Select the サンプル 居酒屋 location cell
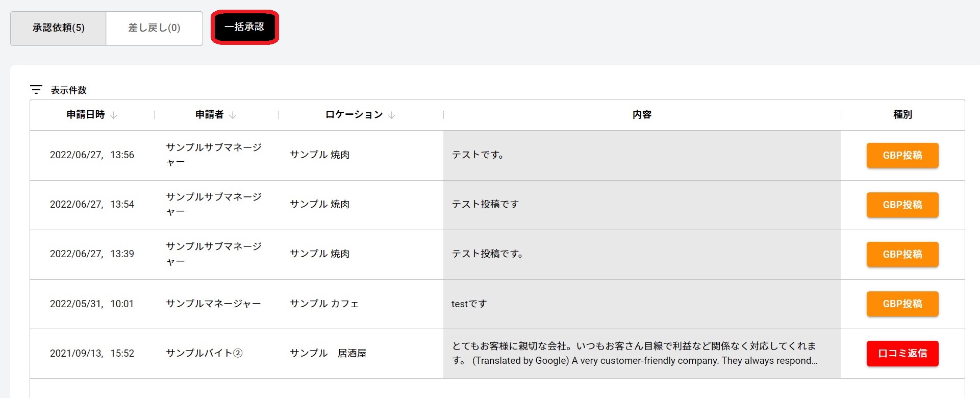 [328, 354]
